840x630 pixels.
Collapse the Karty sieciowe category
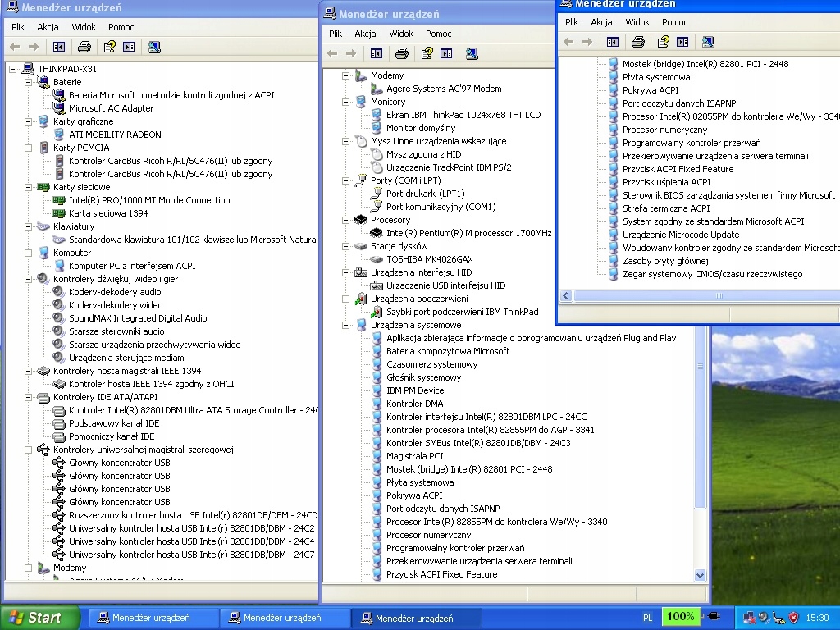coord(29,188)
